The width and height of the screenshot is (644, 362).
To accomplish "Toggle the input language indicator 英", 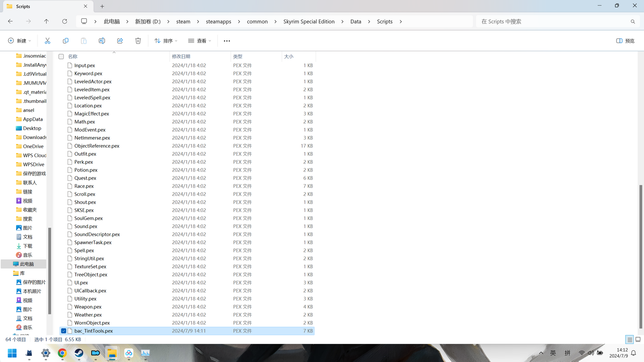I will (553, 353).
